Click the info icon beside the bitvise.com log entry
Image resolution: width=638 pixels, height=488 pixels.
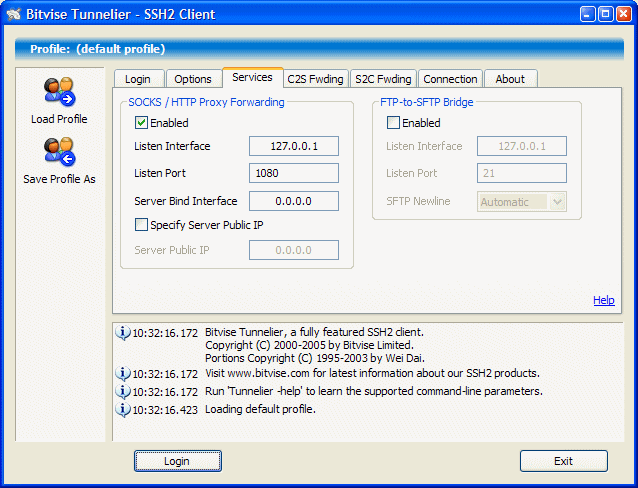(123, 373)
